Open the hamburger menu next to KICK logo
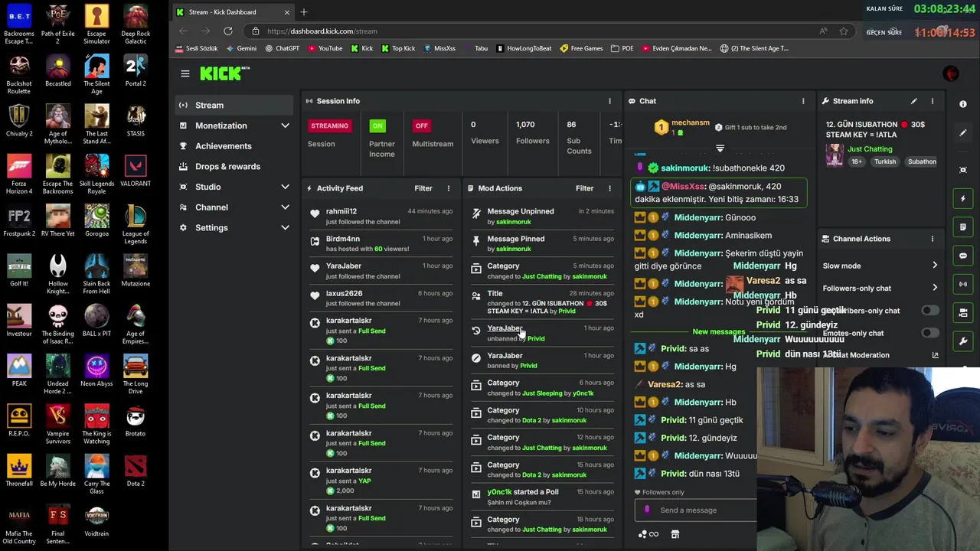 coord(185,73)
